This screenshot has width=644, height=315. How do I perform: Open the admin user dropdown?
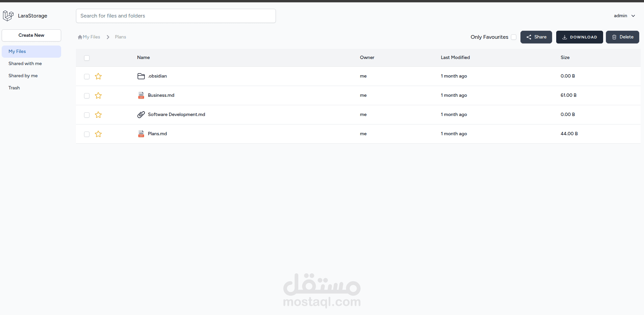(624, 16)
